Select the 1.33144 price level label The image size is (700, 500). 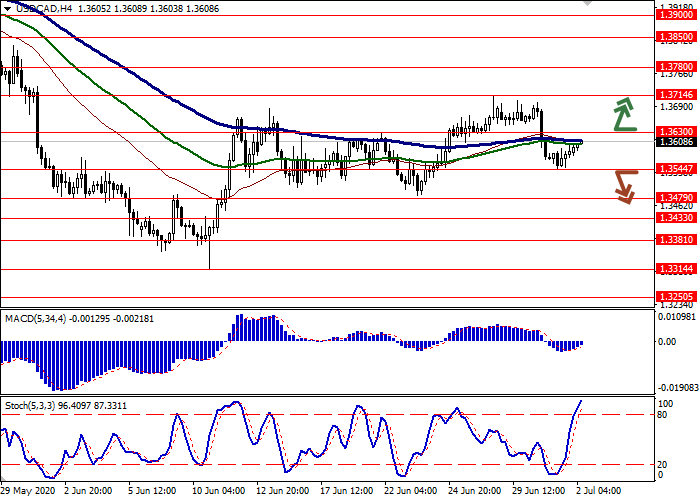[x=673, y=269]
